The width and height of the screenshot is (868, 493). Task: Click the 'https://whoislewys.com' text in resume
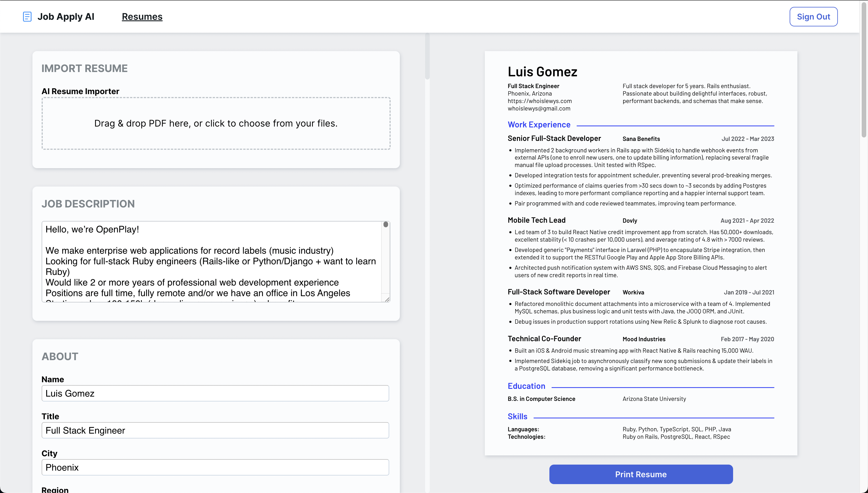[x=540, y=101]
